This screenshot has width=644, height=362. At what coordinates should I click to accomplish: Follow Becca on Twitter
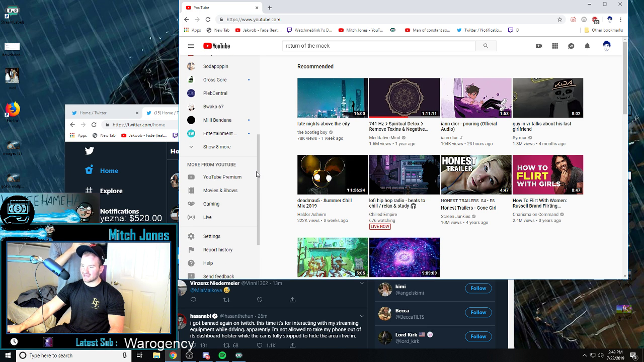478,312
